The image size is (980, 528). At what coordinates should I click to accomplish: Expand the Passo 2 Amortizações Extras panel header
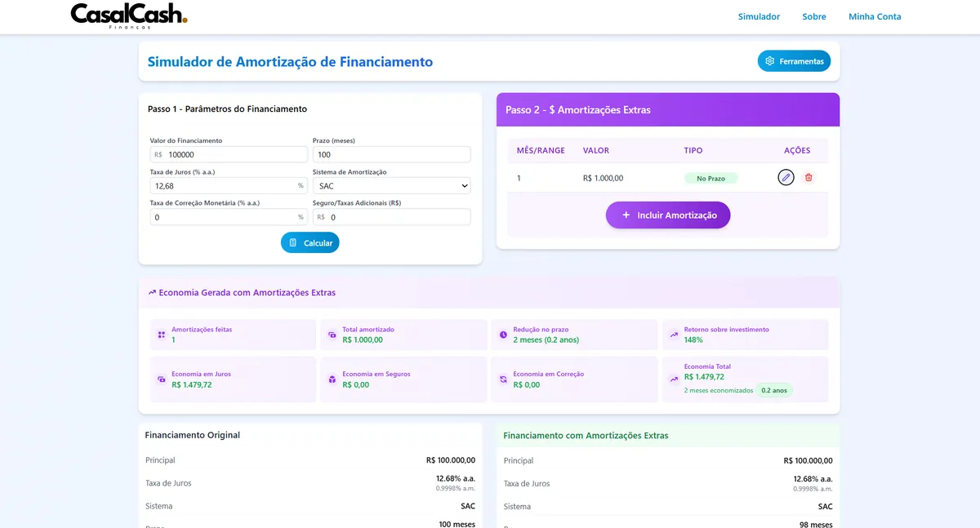coord(667,109)
